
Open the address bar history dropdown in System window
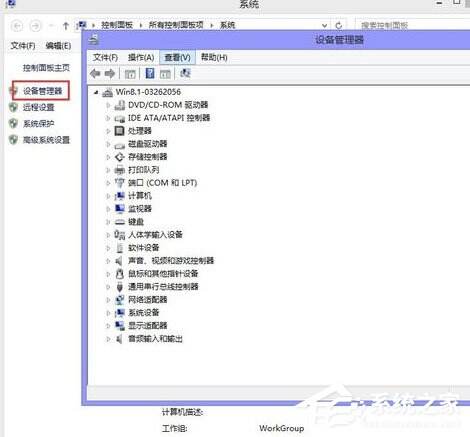[324, 25]
